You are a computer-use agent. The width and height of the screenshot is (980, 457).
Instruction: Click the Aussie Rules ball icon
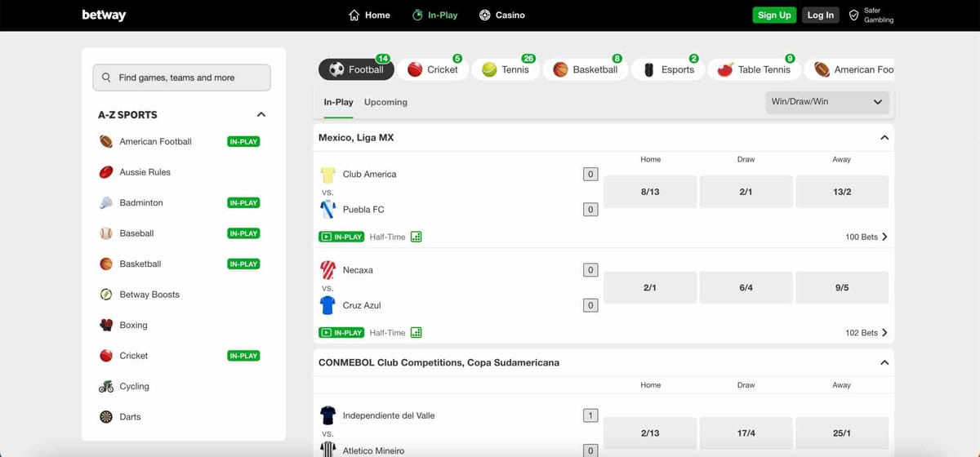point(106,172)
